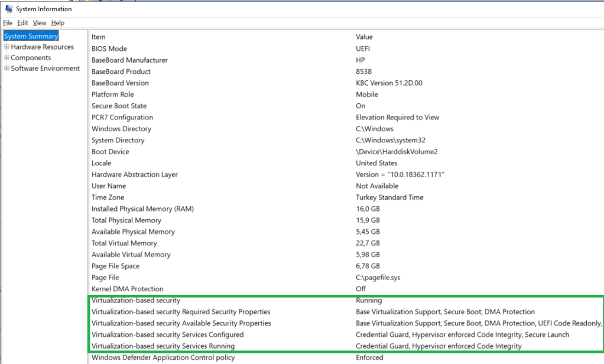
Task: Click the Item column header
Action: pyautogui.click(x=99, y=37)
